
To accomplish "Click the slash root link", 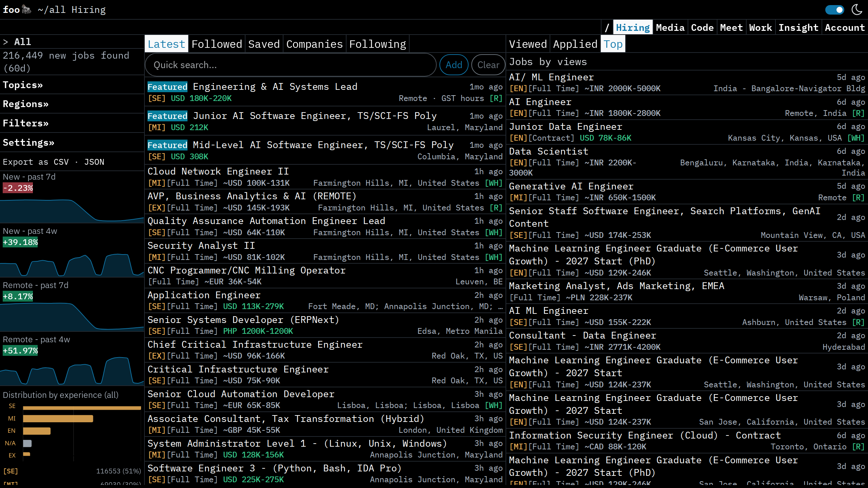I will pos(607,27).
